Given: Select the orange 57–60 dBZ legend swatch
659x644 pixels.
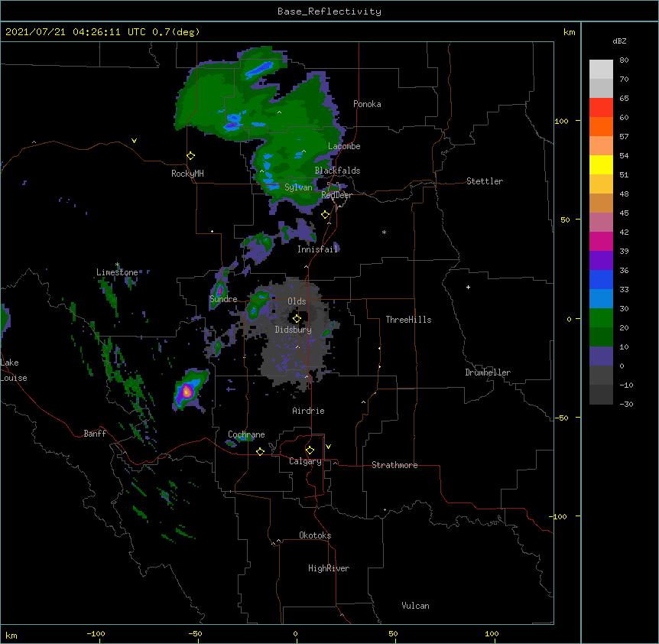Looking at the screenshot, I should pos(601,126).
